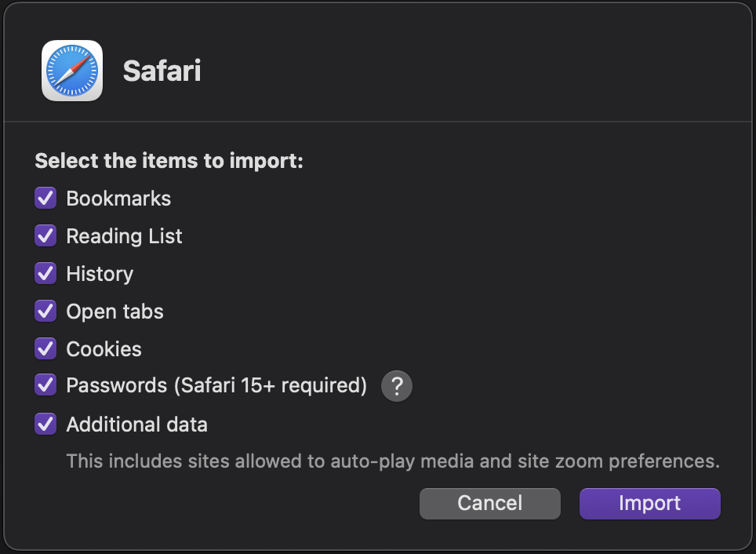
Task: Click the Bookmarks label text
Action: (x=119, y=198)
